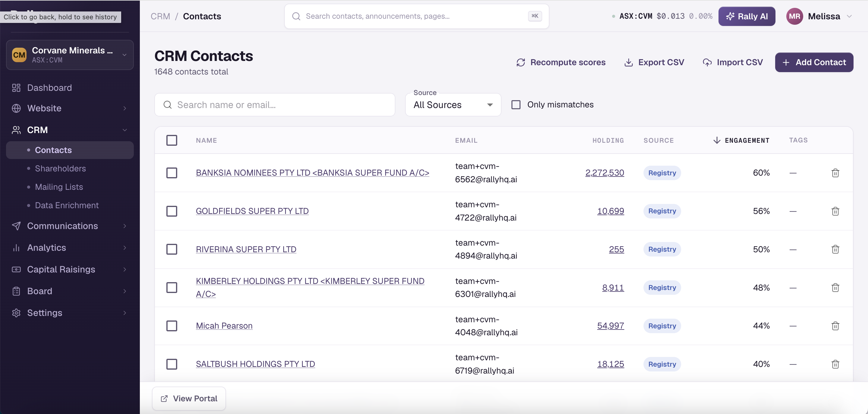Click the Registry badge on RIVERINA SUPER
The height and width of the screenshot is (414, 868).
[662, 249]
